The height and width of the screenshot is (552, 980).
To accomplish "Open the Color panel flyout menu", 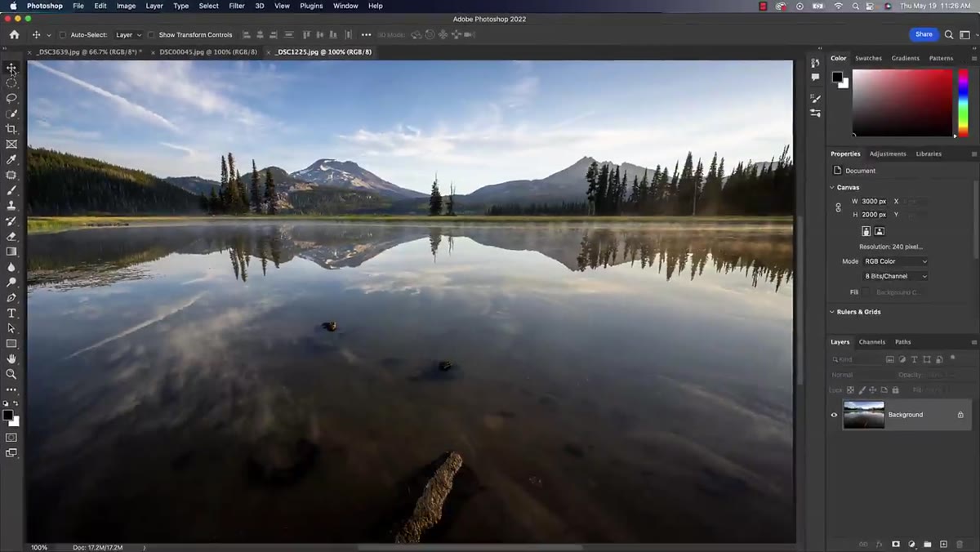I will click(974, 59).
